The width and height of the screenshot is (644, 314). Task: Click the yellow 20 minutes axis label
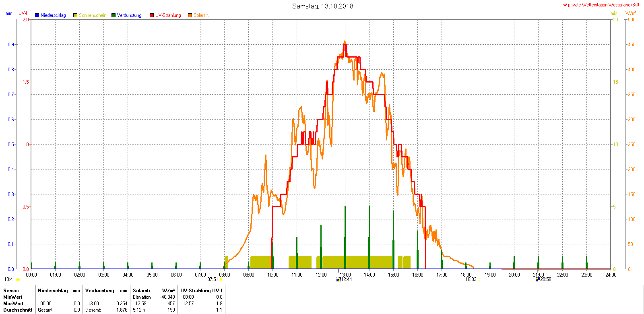pyautogui.click(x=615, y=20)
